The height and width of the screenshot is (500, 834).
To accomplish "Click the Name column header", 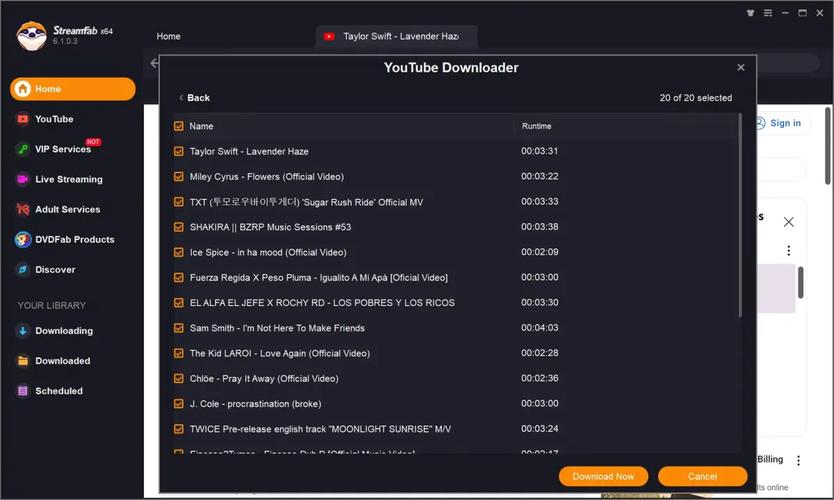I will tap(201, 126).
